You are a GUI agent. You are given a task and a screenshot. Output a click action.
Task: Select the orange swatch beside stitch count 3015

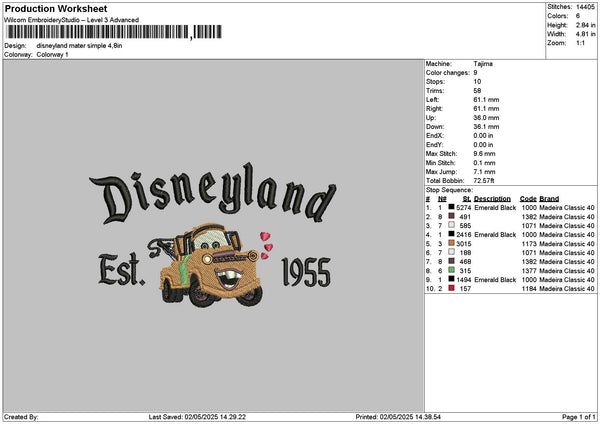point(452,243)
